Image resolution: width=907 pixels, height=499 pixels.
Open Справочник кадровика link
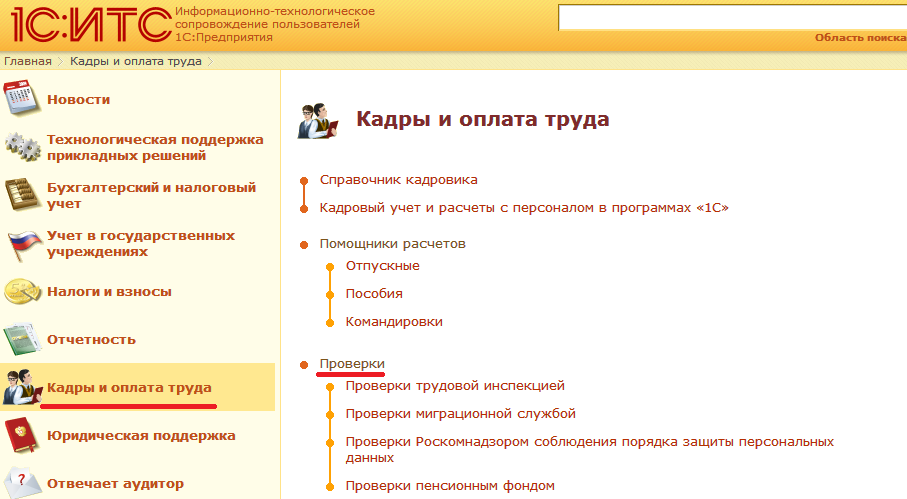click(399, 180)
